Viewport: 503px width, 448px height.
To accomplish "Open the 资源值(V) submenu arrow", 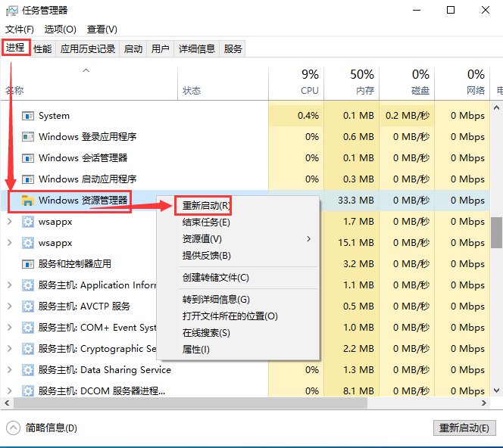I will (308, 238).
